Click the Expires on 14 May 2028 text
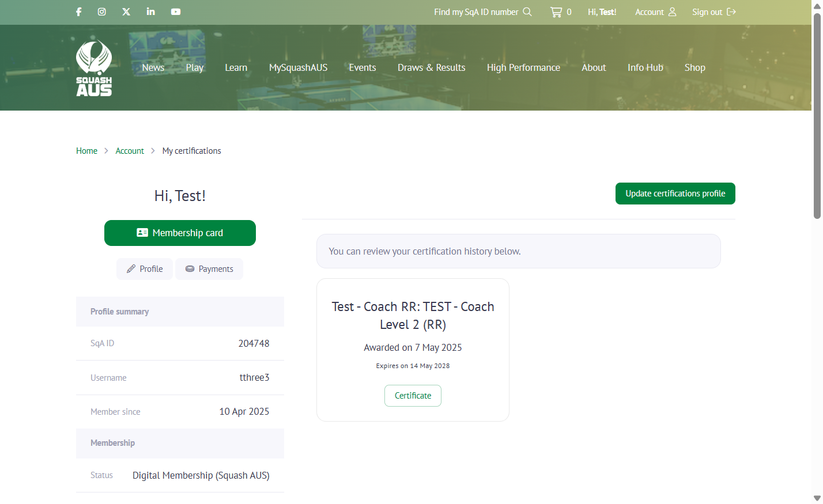The image size is (823, 504). point(413,366)
